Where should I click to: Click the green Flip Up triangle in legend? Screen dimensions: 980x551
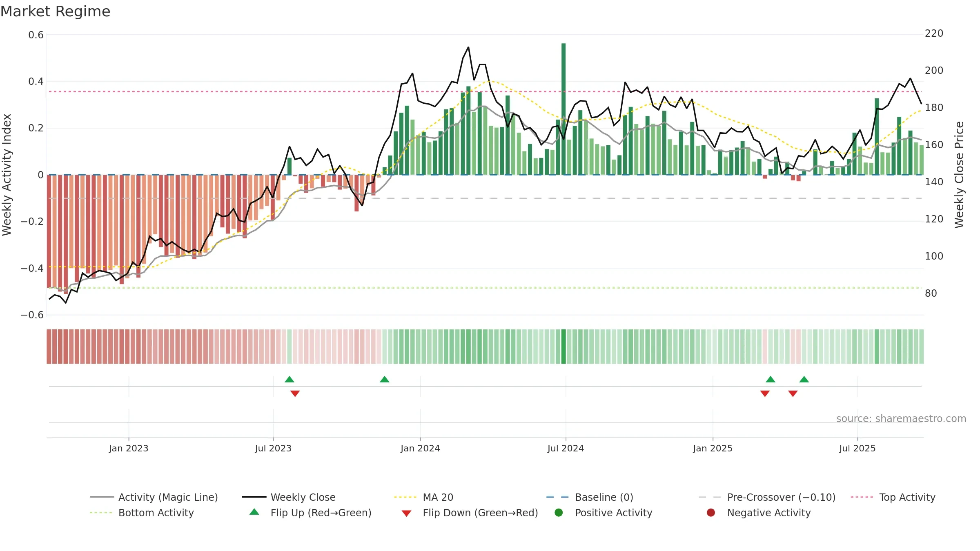[x=254, y=512]
